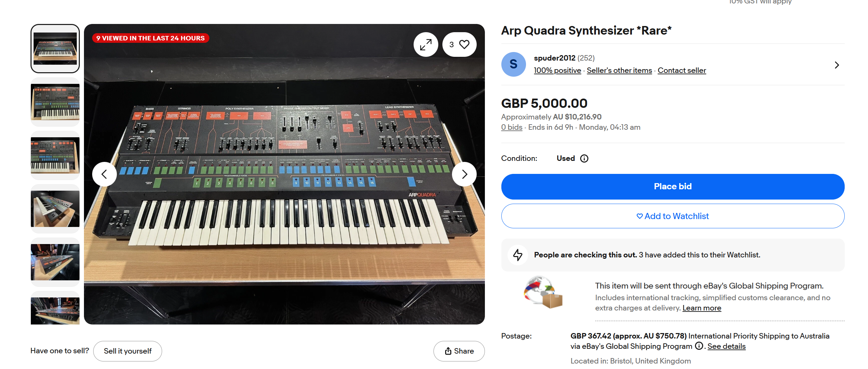Open the 100% positive feedback link

click(x=557, y=71)
